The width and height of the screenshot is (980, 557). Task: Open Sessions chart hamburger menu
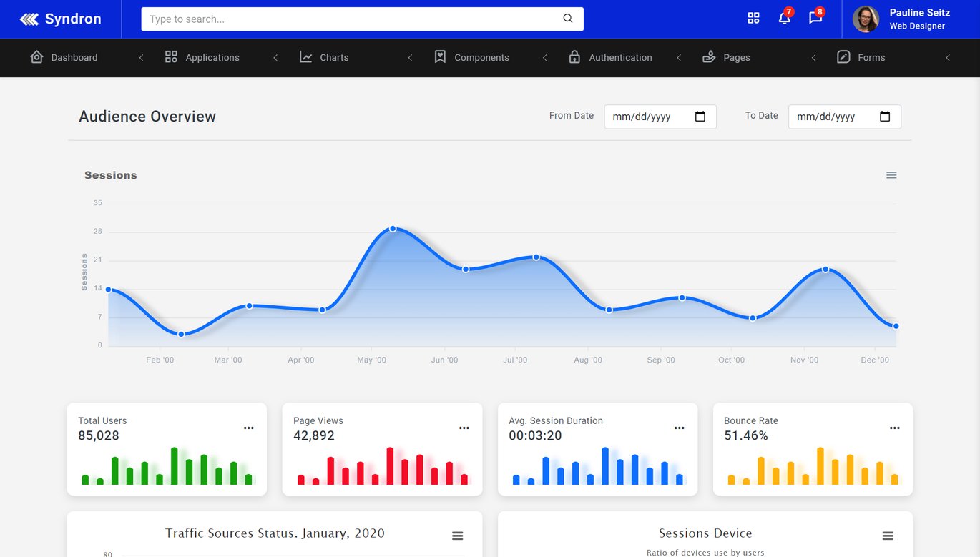click(x=891, y=175)
